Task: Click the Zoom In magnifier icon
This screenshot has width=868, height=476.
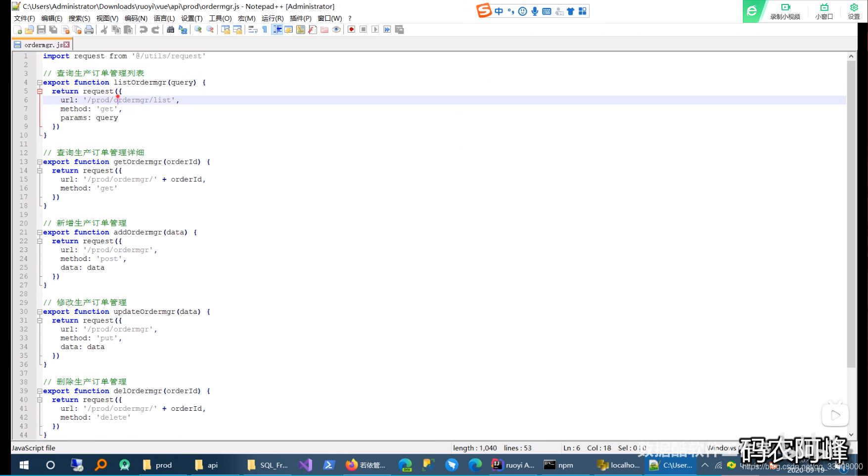Action: coord(198,30)
